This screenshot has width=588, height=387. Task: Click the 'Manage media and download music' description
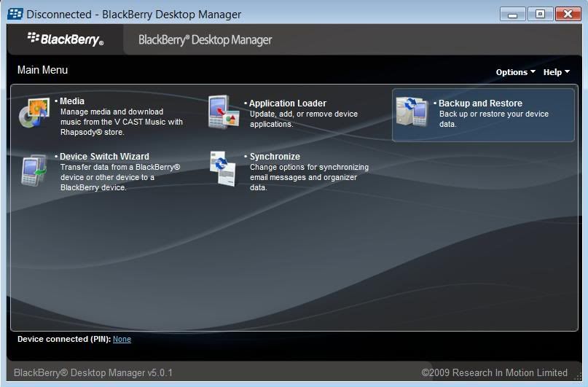[x=122, y=122]
